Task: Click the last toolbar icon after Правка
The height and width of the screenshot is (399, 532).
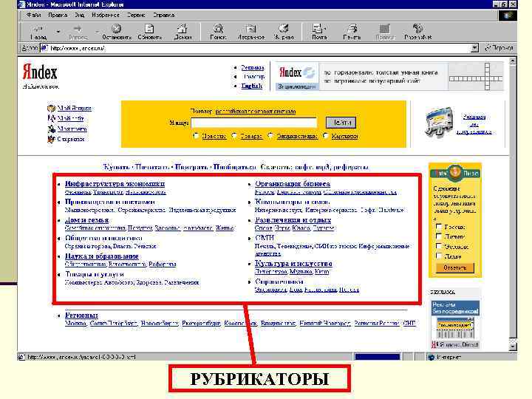Action: tap(417, 33)
